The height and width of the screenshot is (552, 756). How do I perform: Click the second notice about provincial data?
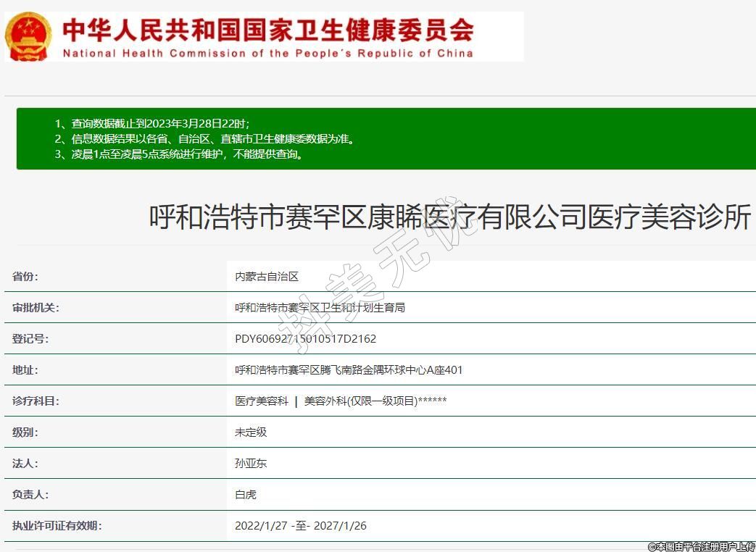205,139
